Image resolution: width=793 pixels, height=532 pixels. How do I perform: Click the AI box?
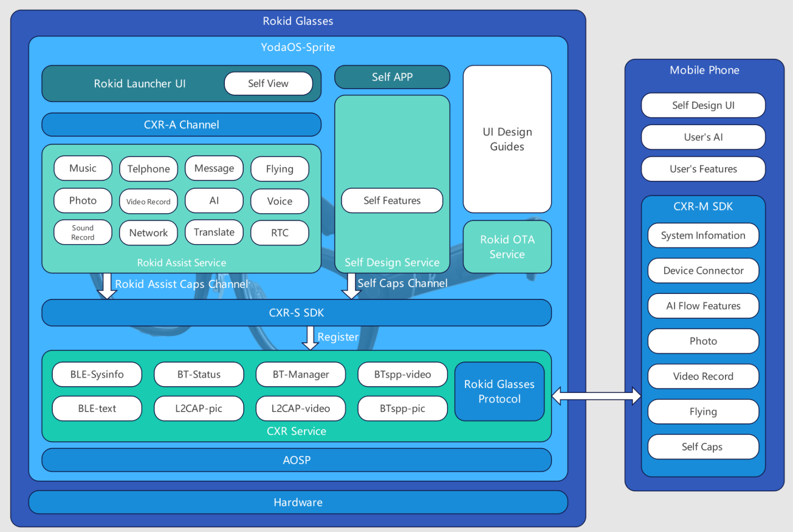point(215,200)
